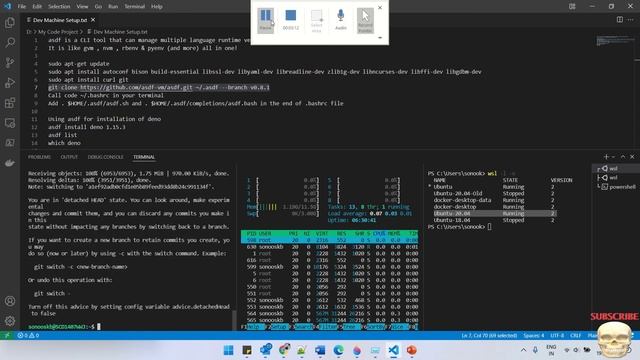This screenshot has width=640, height=360.
Task: Pause the screen recording
Action: pyautogui.click(x=265, y=20)
